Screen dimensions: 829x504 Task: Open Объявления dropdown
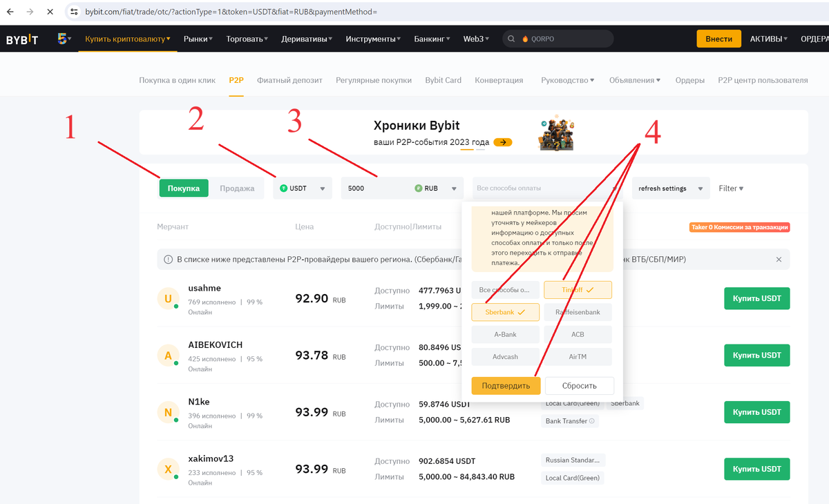(x=634, y=80)
